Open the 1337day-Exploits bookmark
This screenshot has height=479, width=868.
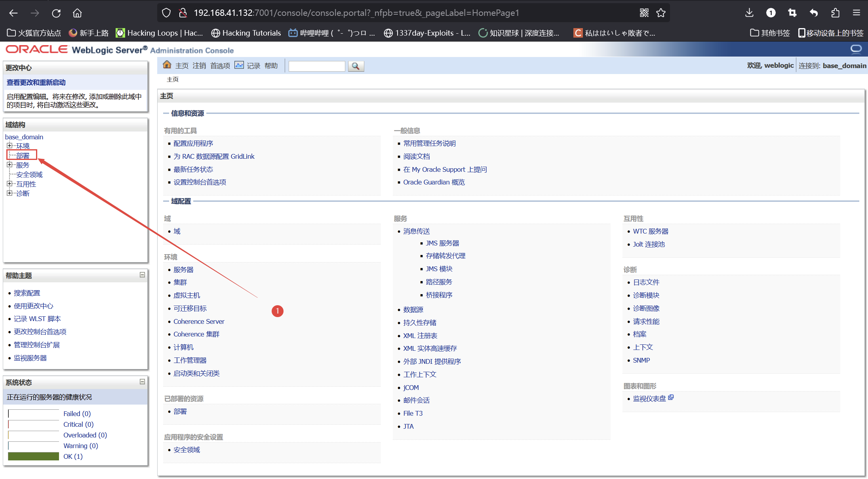[x=427, y=33]
